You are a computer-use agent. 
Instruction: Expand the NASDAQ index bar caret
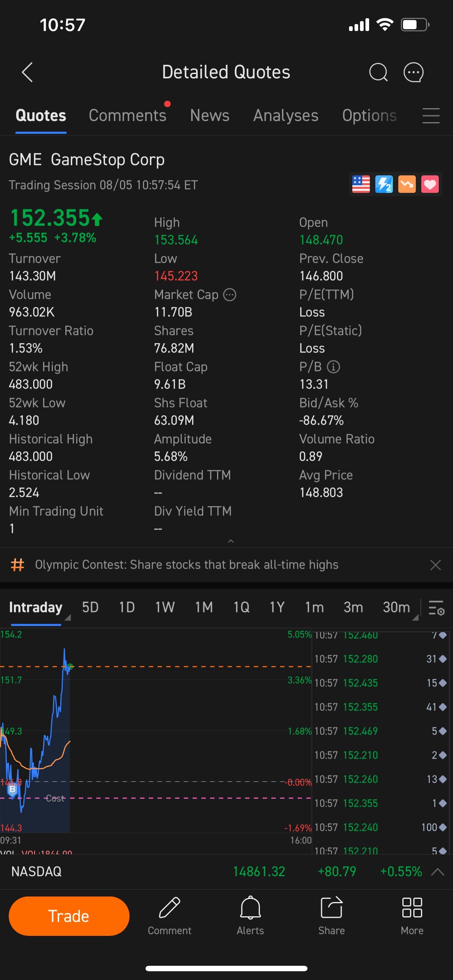pos(438,872)
